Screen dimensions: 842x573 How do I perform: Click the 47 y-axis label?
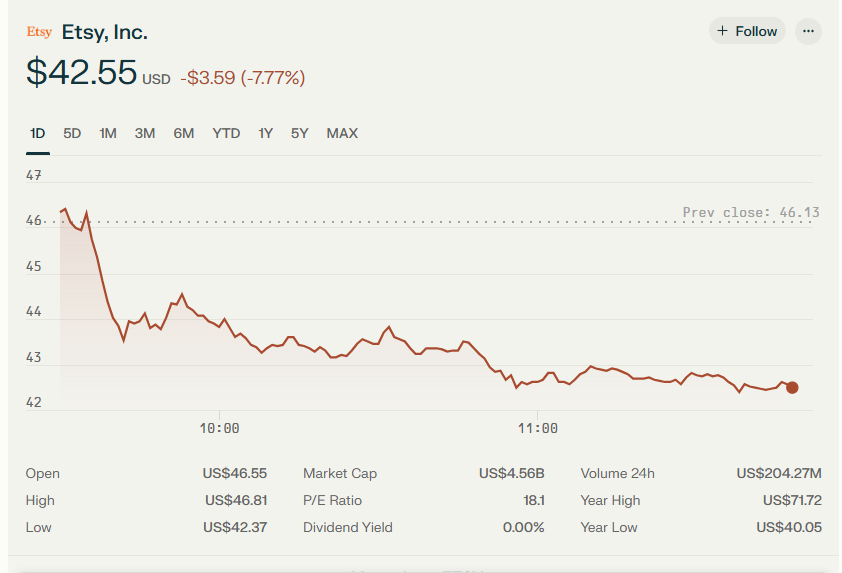[33, 175]
